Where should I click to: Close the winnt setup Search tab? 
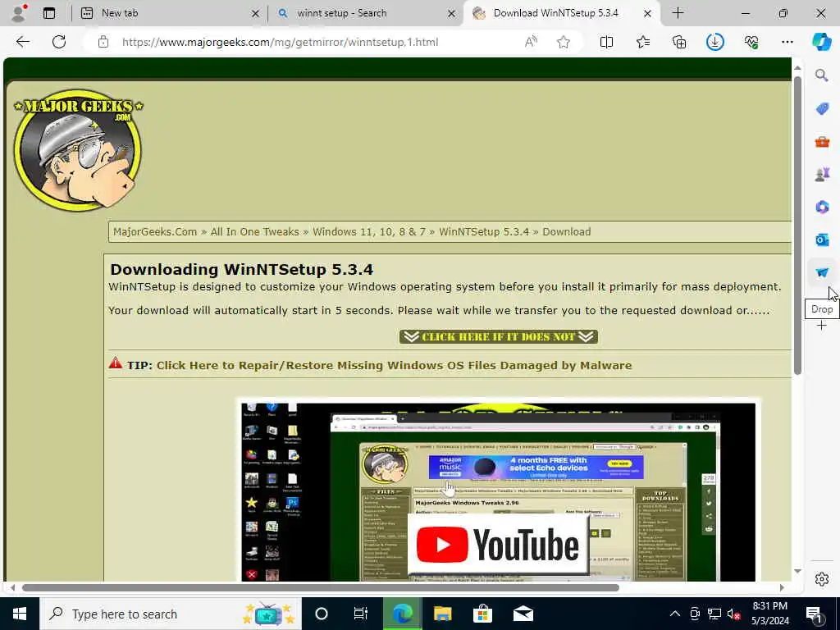click(452, 13)
